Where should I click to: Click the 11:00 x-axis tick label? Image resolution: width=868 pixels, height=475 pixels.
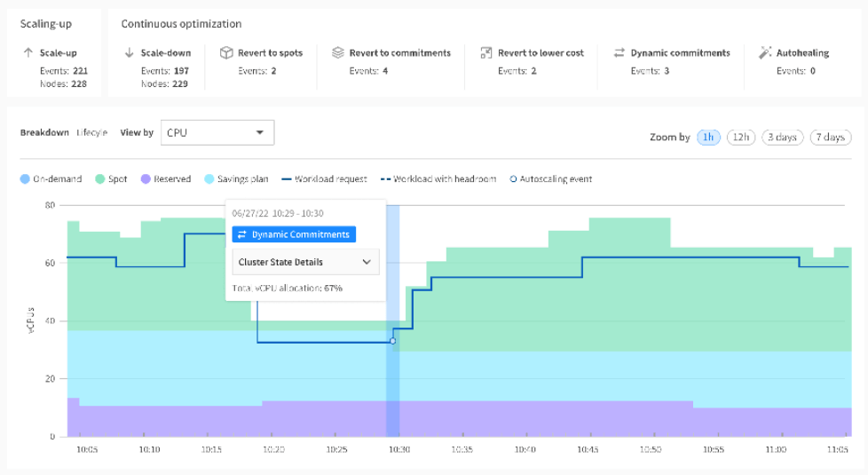[776, 449]
